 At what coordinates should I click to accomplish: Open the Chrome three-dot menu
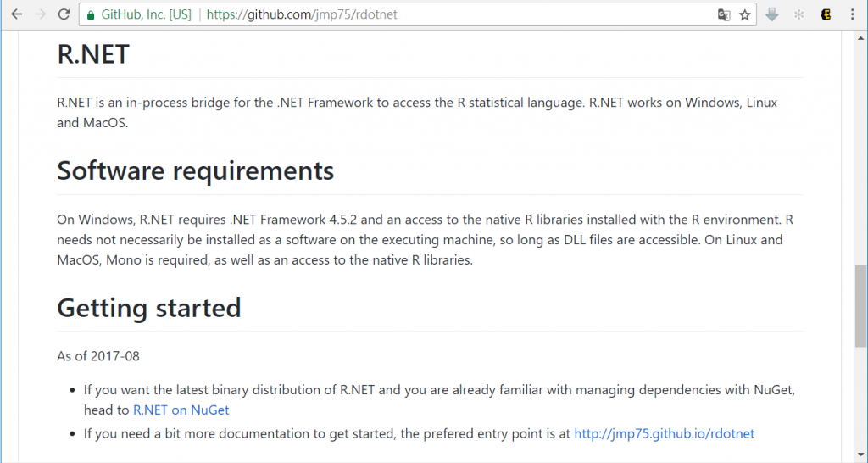(853, 14)
